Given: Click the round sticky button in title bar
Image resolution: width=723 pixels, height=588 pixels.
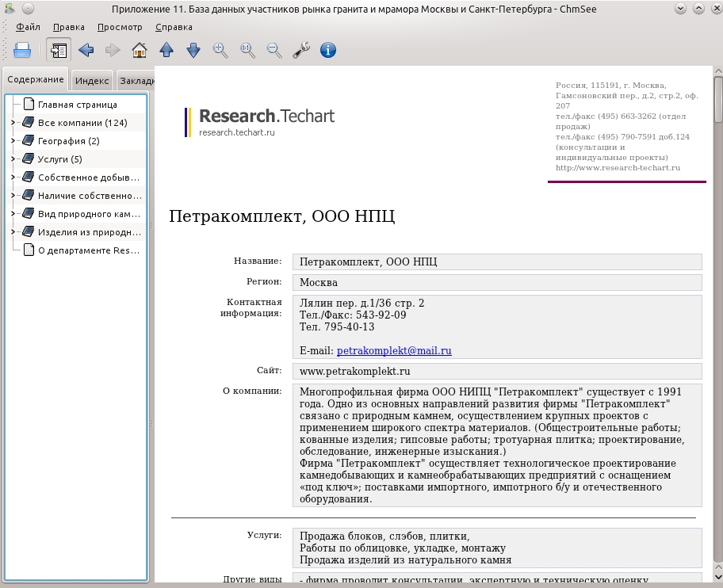Looking at the screenshot, I should [28, 8].
